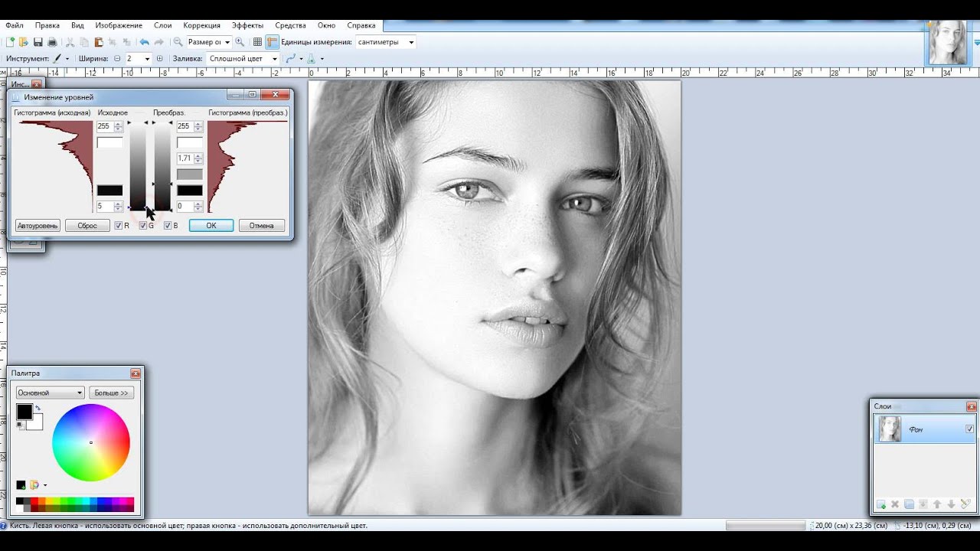Click the New document icon

(10, 42)
